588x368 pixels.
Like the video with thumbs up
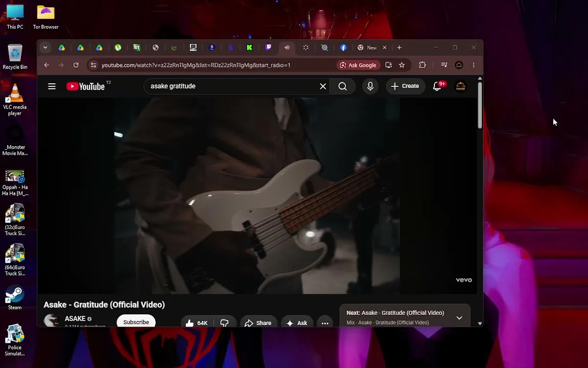point(197,323)
